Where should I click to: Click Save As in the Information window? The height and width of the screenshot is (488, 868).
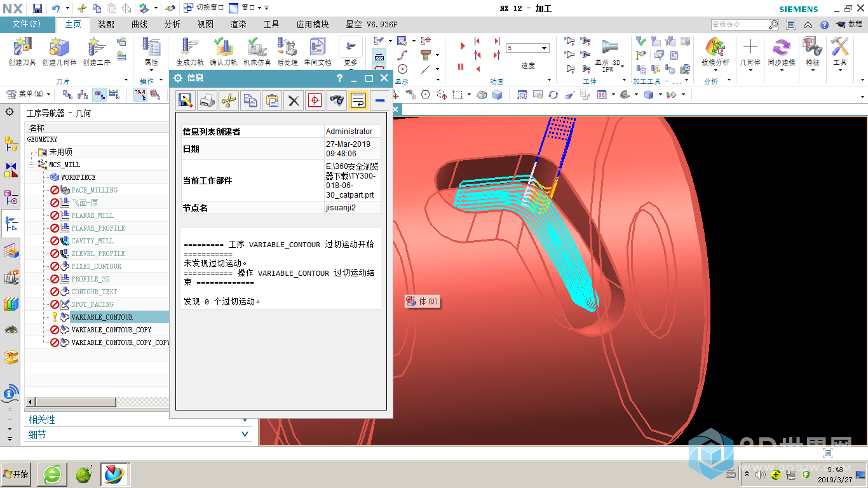coord(186,100)
